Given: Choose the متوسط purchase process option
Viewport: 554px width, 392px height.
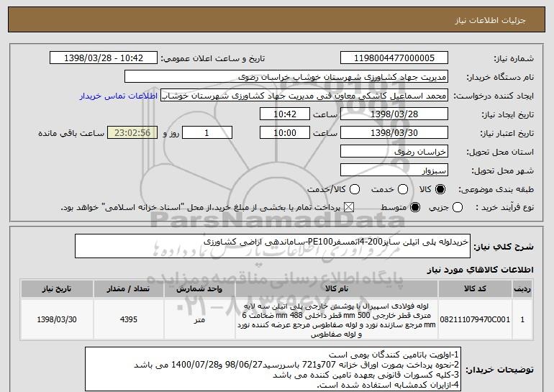Looking at the screenshot, I should (415, 208).
